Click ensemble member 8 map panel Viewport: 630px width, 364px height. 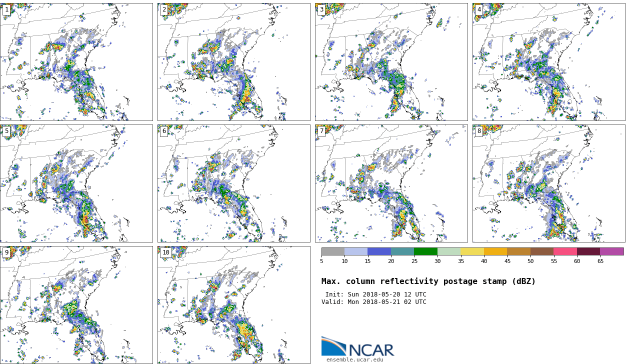point(548,183)
